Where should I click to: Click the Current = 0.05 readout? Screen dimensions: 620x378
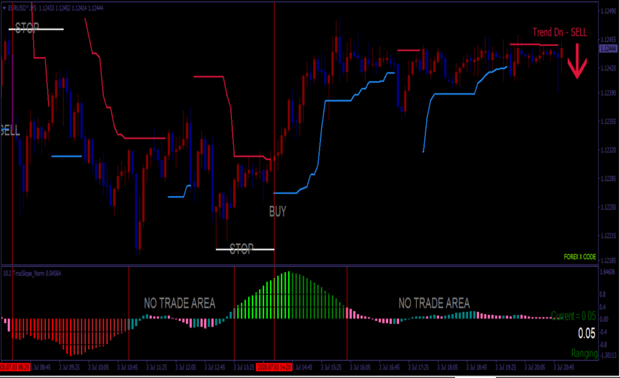tap(573, 316)
